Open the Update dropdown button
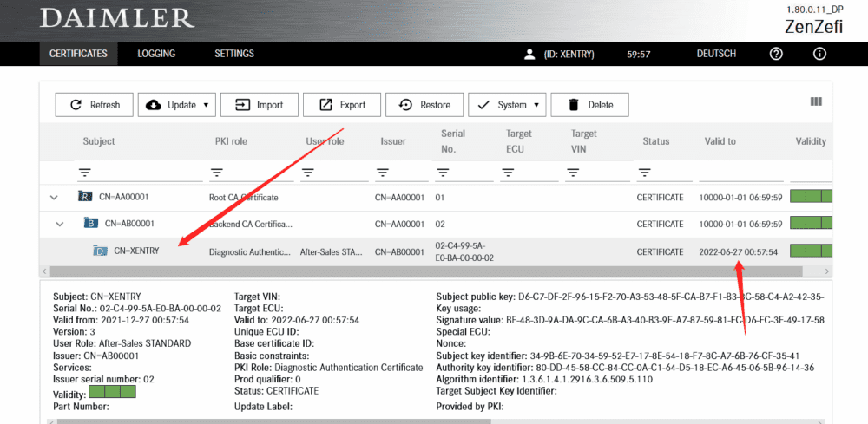The height and width of the screenshot is (424, 868). tap(176, 105)
